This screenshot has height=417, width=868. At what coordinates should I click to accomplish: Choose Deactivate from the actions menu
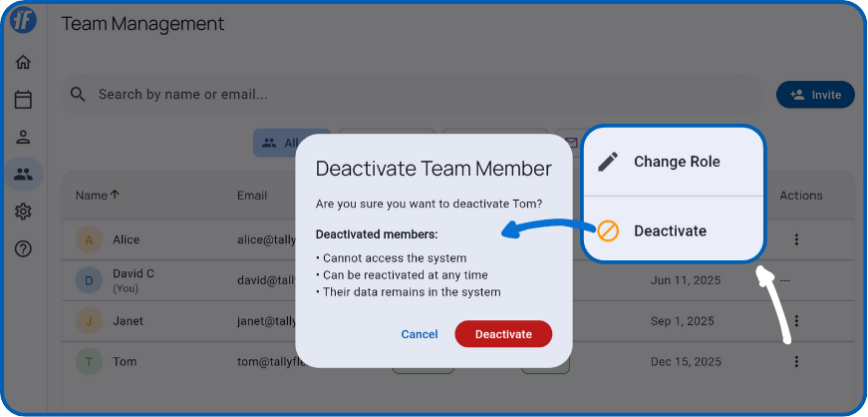673,230
